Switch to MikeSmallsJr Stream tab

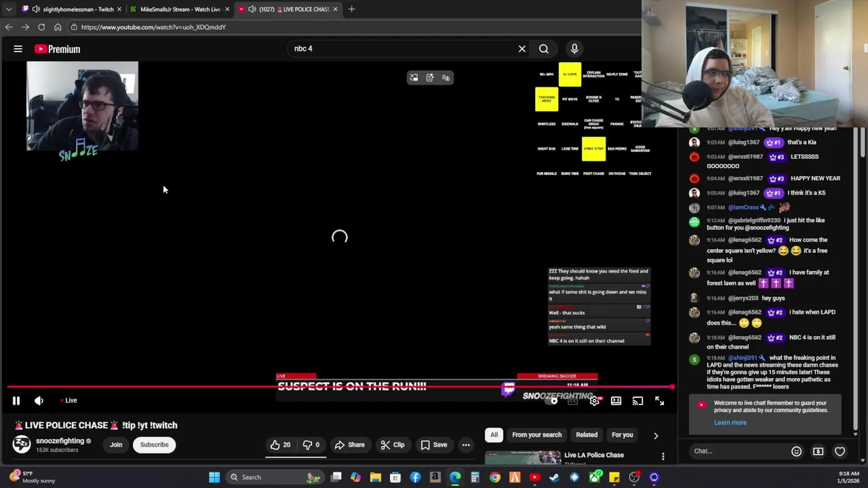coord(180,9)
